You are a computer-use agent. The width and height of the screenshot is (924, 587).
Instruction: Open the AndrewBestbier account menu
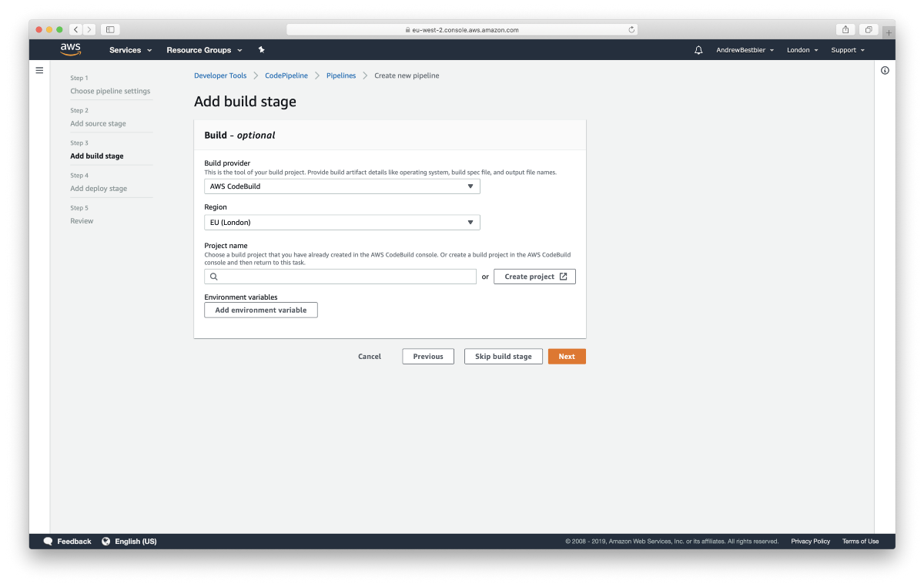(x=745, y=50)
